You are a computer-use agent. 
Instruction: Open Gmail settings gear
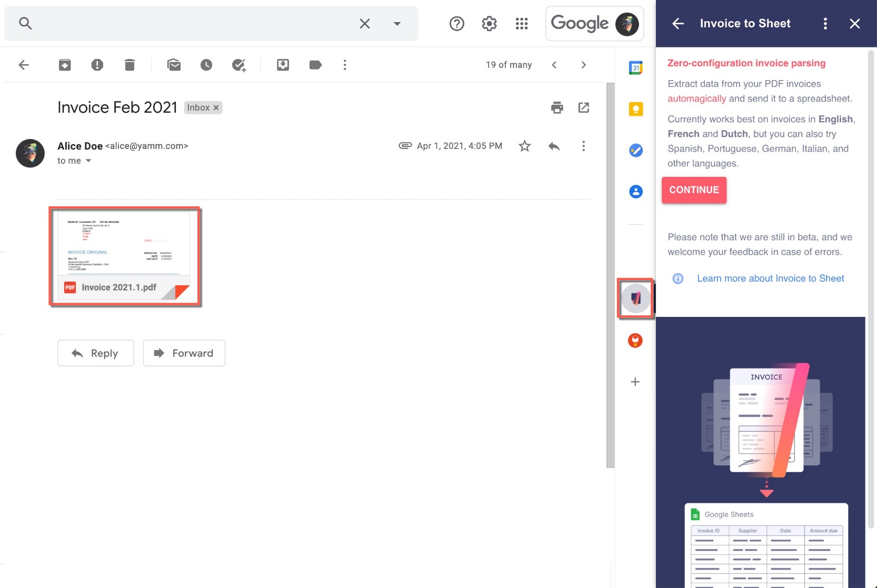[x=490, y=24]
